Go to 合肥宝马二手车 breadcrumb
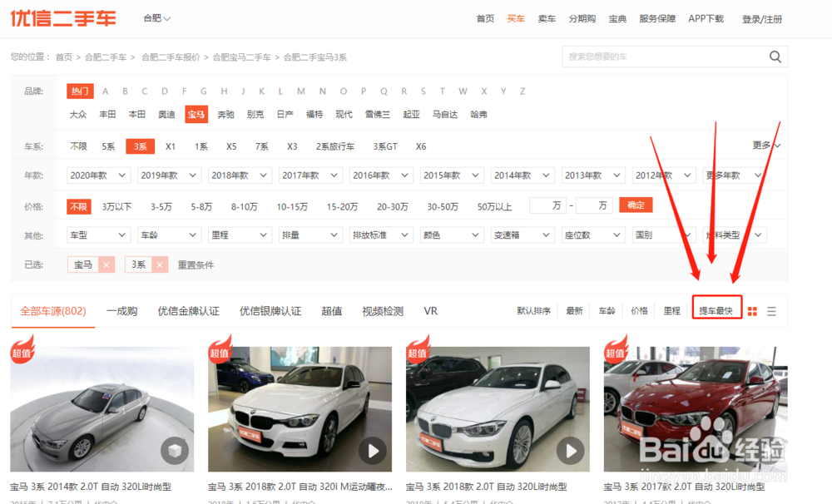This screenshot has height=504, width=832. point(242,57)
